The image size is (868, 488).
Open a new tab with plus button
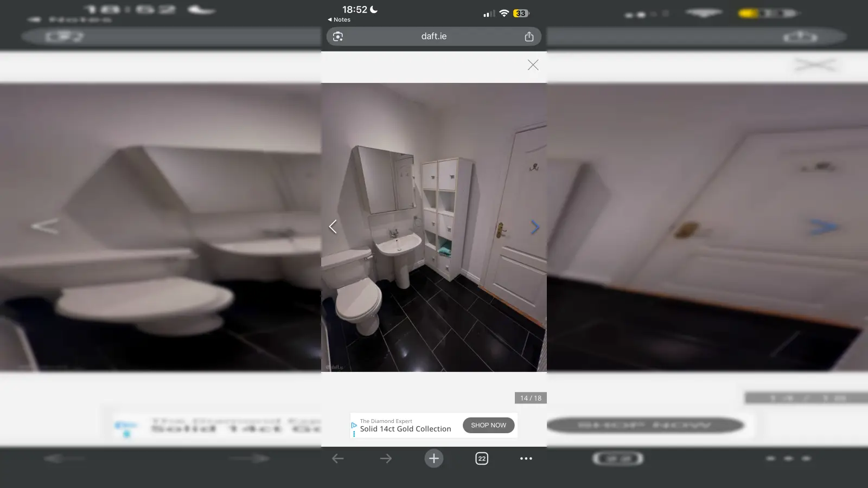point(433,459)
